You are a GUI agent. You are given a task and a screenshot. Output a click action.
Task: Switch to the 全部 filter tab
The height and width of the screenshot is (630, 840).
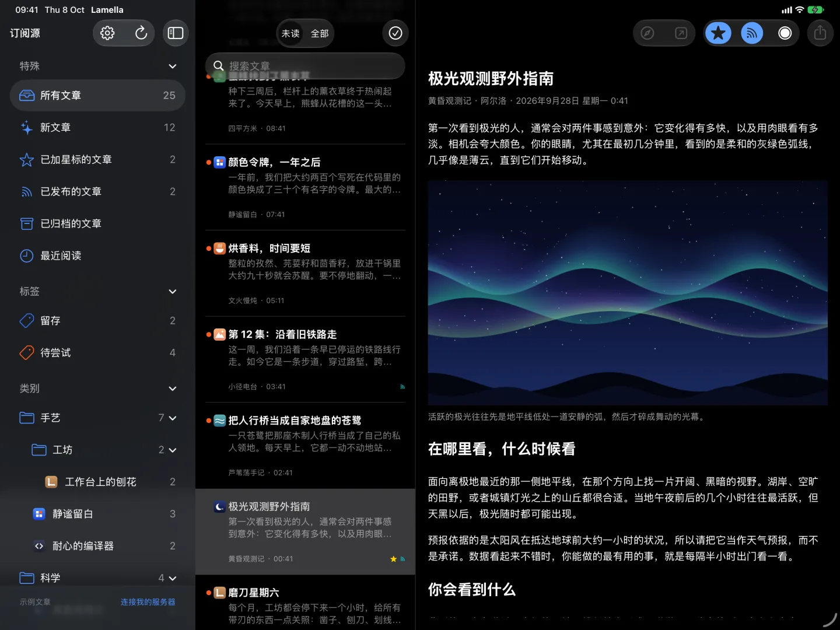(x=320, y=33)
